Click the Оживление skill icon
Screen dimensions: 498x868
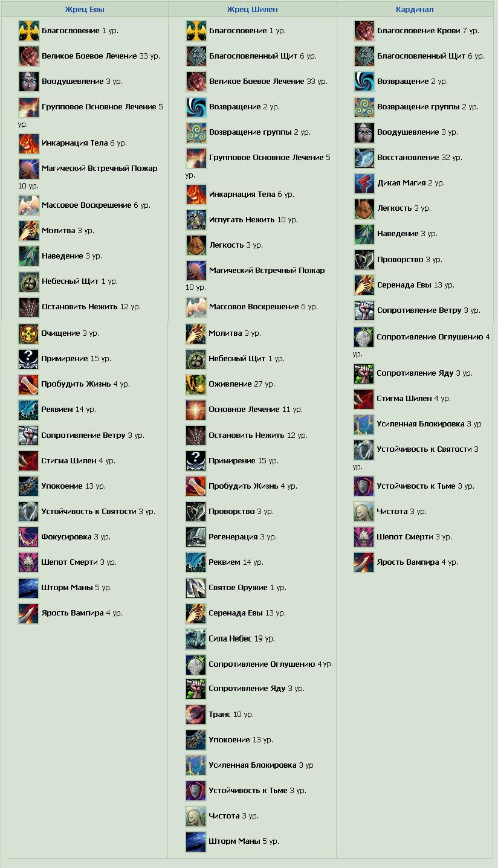coord(196,384)
